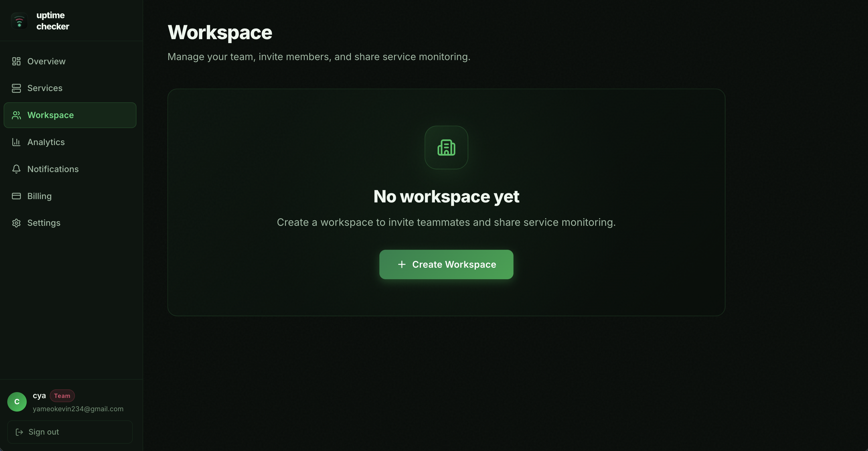Click the uptime checker brand name
Image resolution: width=868 pixels, height=451 pixels.
pos(52,21)
